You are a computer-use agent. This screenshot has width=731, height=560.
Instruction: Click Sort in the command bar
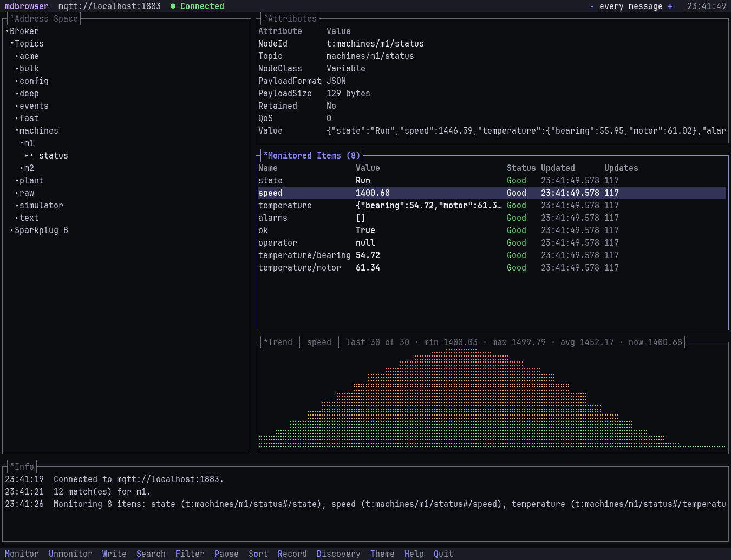[258, 554]
